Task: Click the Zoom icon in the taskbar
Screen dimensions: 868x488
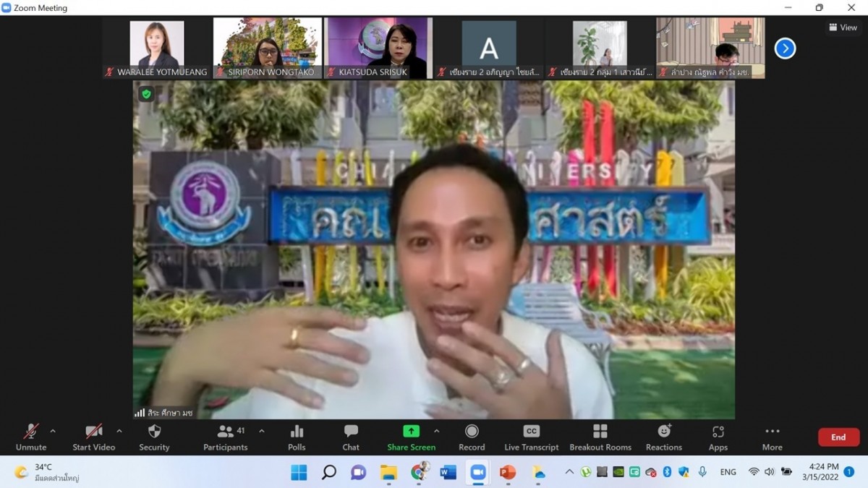Action: (x=478, y=472)
